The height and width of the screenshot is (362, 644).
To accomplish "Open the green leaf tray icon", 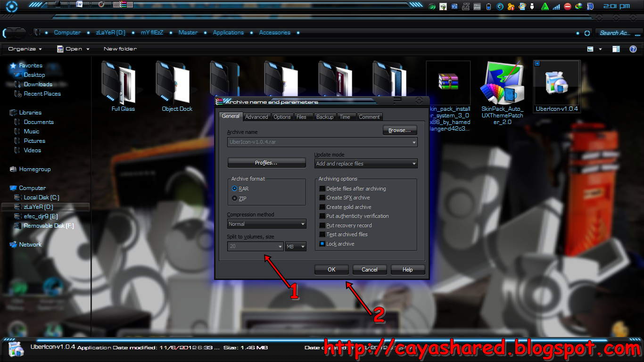I will pyautogui.click(x=432, y=7).
